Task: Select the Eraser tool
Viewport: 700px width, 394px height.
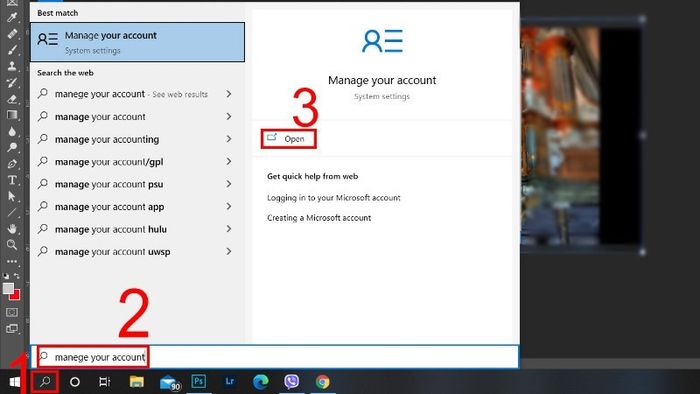Action: click(x=12, y=99)
